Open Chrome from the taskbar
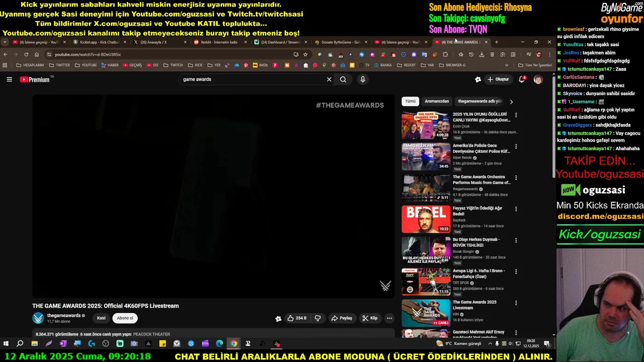This screenshot has height=362, width=644. coord(234,344)
